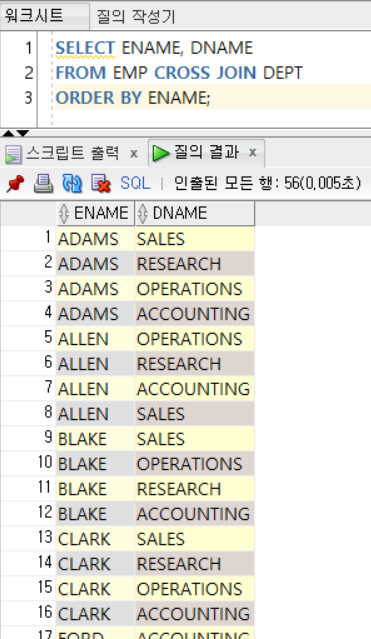This screenshot has width=371, height=639.
Task: Click line number 1 in the gutter
Action: [28, 48]
